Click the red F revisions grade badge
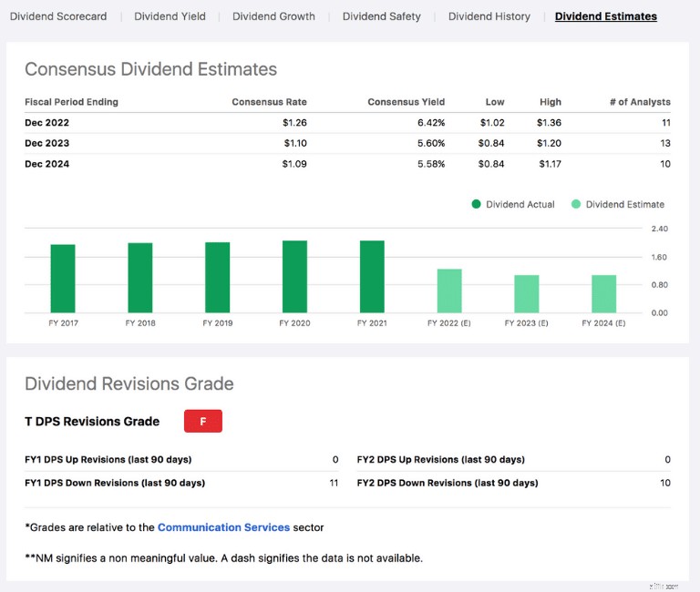Screen dimensions: 700x592 point(202,421)
